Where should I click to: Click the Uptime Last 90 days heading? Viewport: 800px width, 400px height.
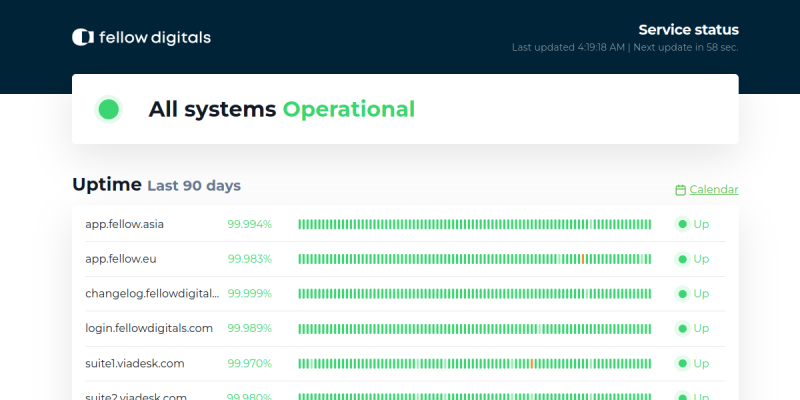(156, 184)
